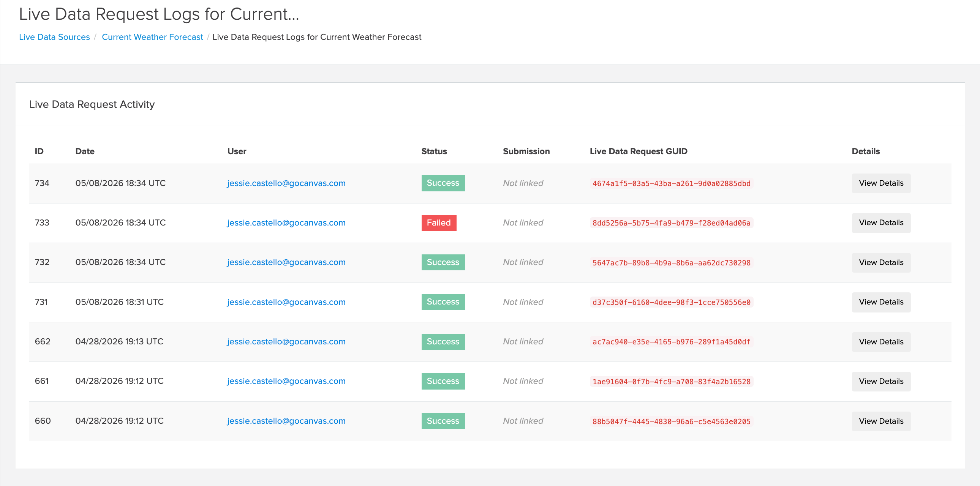Image resolution: width=980 pixels, height=486 pixels.
Task: View Details for request 731
Action: (x=881, y=302)
